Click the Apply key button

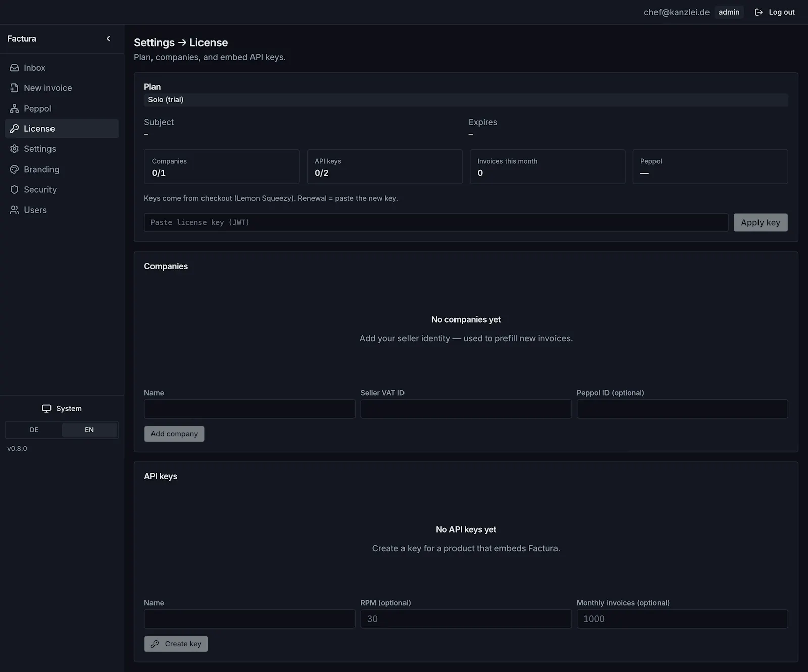(x=761, y=222)
